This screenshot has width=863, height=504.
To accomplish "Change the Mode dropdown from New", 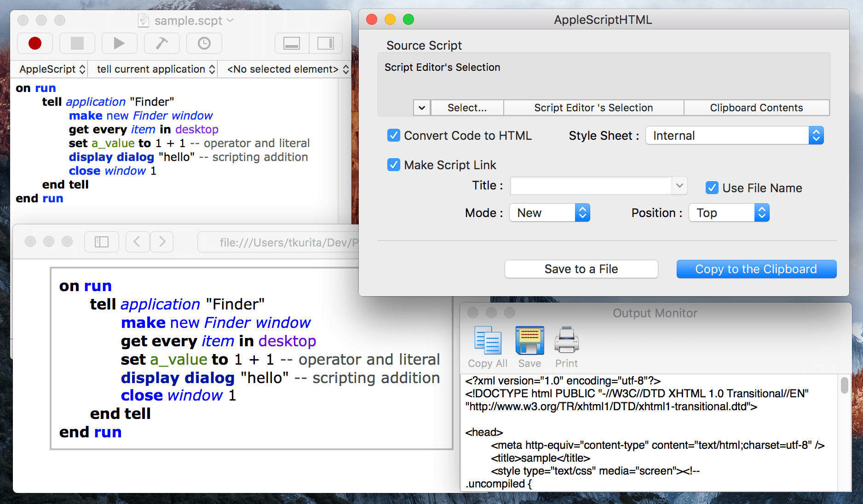I will click(x=549, y=212).
